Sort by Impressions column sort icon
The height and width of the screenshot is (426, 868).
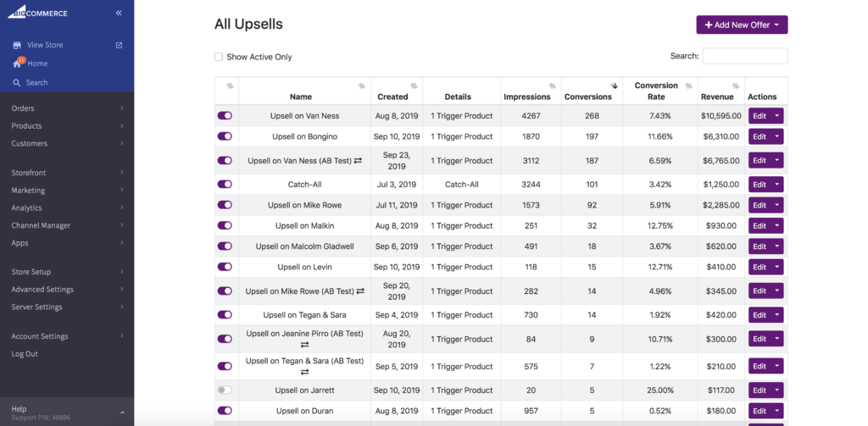click(x=553, y=86)
